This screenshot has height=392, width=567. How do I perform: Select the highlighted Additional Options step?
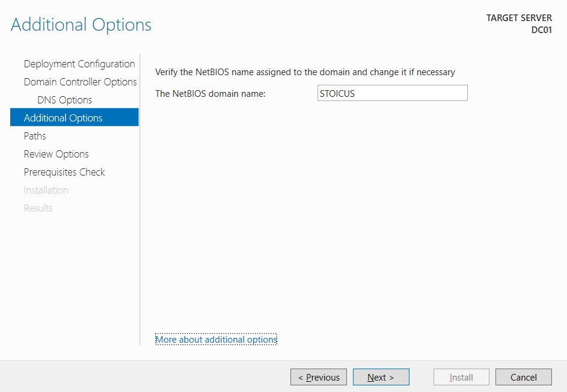coord(63,118)
